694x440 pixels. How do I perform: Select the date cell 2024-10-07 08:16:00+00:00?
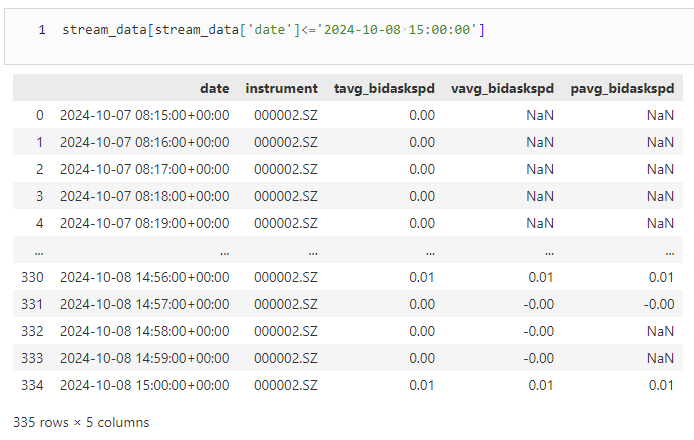pyautogui.click(x=144, y=142)
